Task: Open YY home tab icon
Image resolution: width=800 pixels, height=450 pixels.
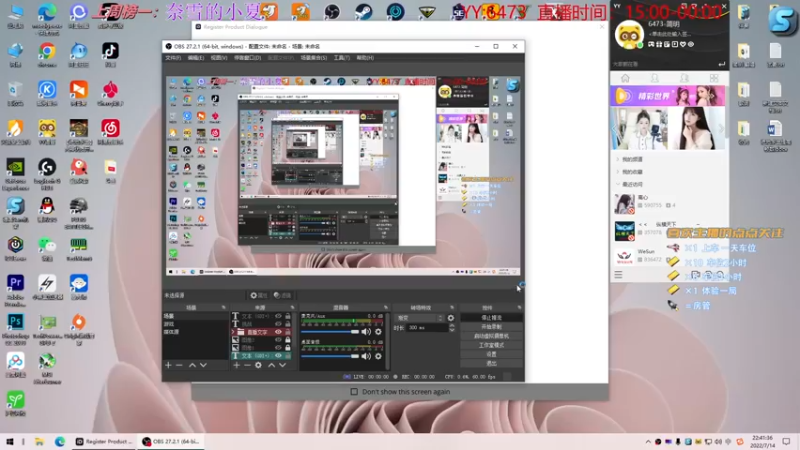Action: (x=625, y=78)
